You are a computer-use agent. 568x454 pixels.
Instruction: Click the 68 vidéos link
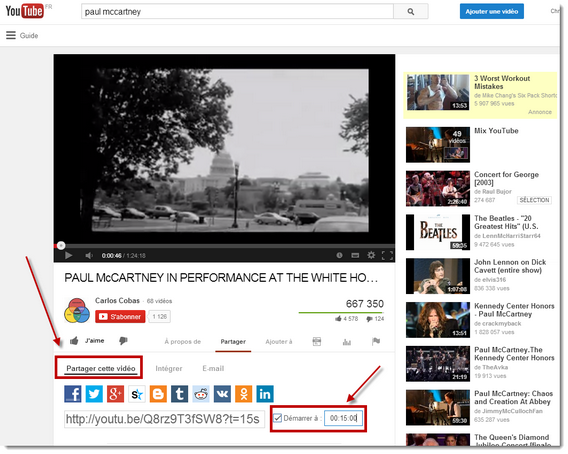click(x=159, y=301)
